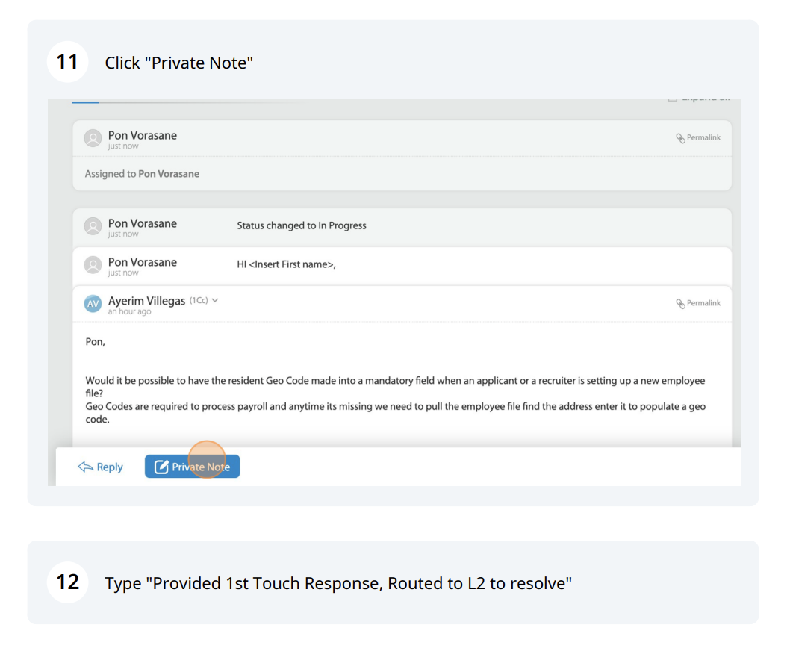Click the avatar next to 'Status changed to In Progress'
The height and width of the screenshot is (672, 790).
coord(93,226)
